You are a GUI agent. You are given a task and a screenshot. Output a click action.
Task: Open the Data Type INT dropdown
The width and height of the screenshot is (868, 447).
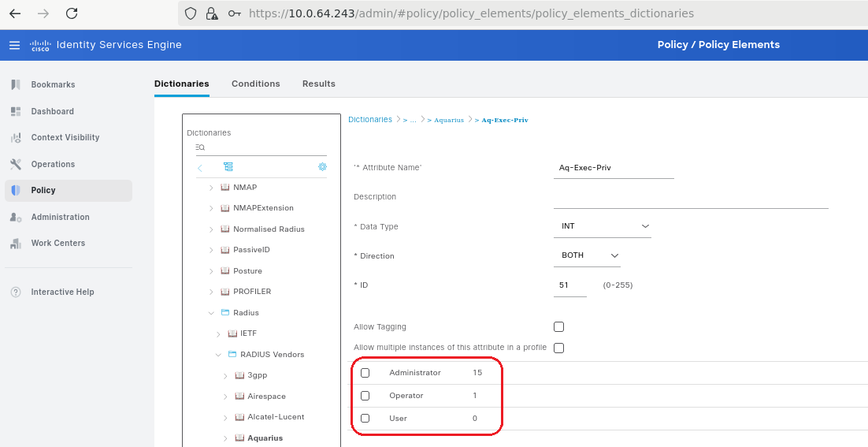click(x=603, y=226)
